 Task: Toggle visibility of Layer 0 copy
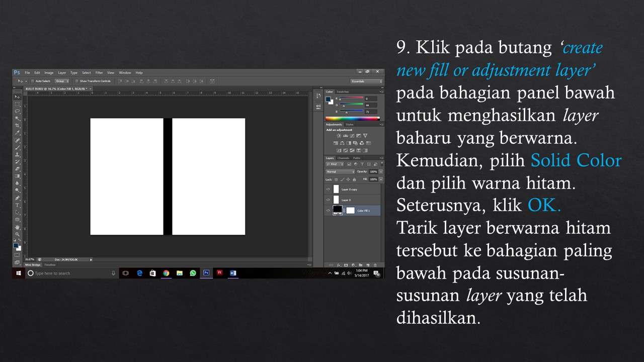328,189
